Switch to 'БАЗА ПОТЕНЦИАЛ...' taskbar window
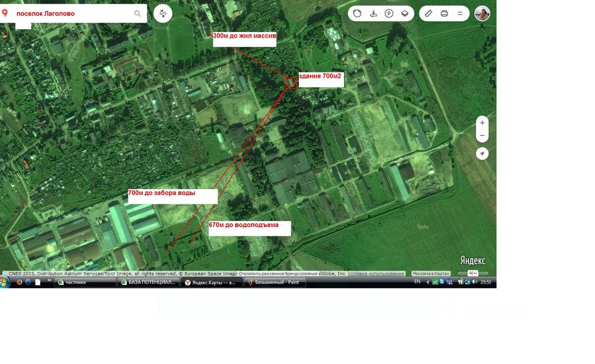595x364 pixels. click(x=149, y=282)
